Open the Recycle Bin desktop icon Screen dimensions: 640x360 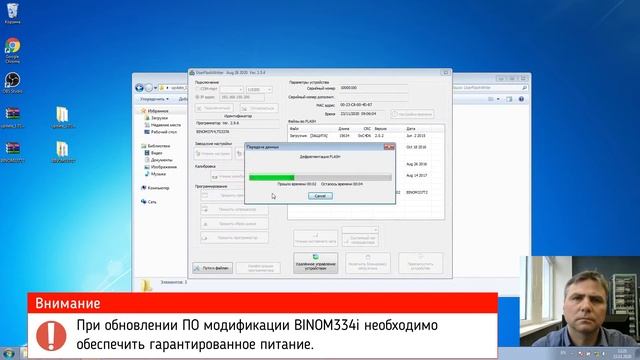click(x=13, y=13)
